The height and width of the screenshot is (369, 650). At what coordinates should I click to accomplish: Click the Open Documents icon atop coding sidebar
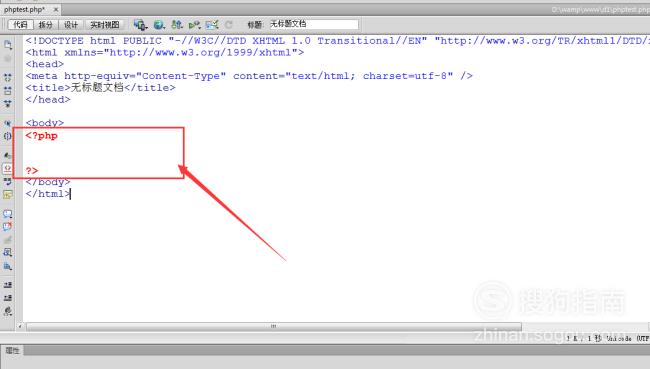coord(7,45)
